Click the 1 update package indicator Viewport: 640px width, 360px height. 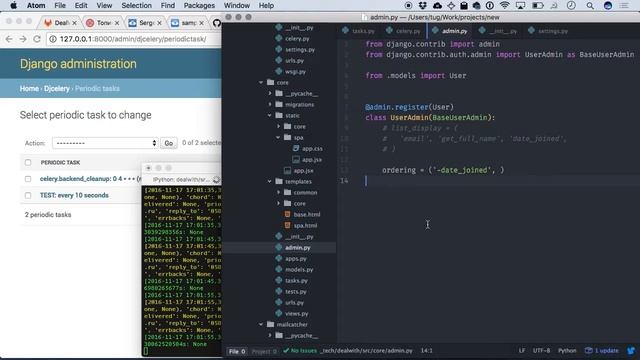pos(602,351)
